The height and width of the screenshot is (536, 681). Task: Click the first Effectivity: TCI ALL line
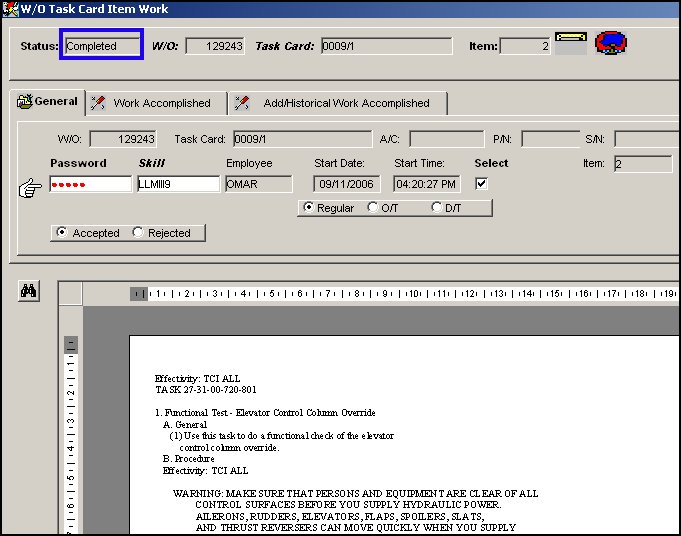tap(197, 378)
